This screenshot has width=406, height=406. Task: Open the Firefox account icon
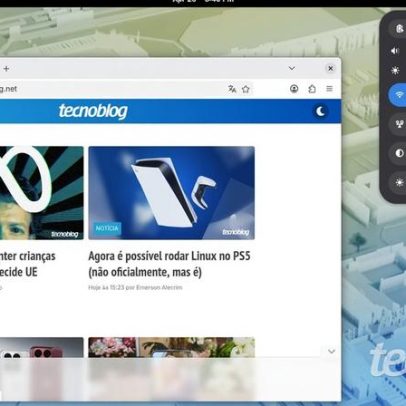[x=294, y=89]
